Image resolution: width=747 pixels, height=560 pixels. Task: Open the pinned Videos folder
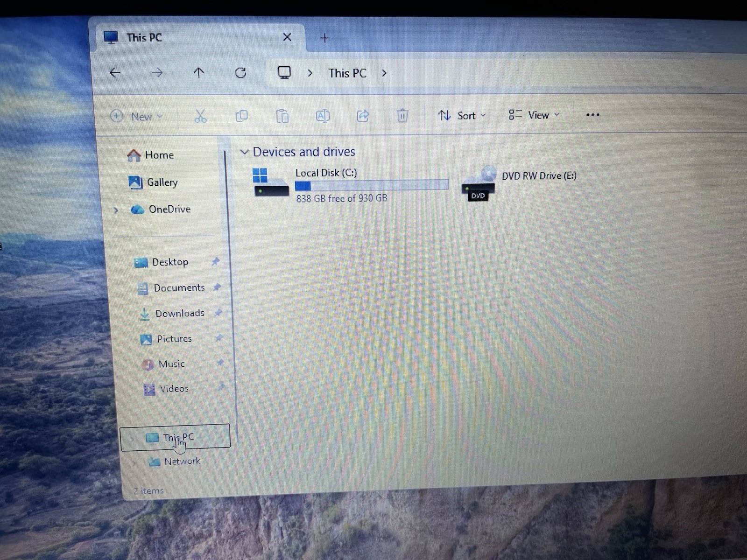(x=166, y=389)
